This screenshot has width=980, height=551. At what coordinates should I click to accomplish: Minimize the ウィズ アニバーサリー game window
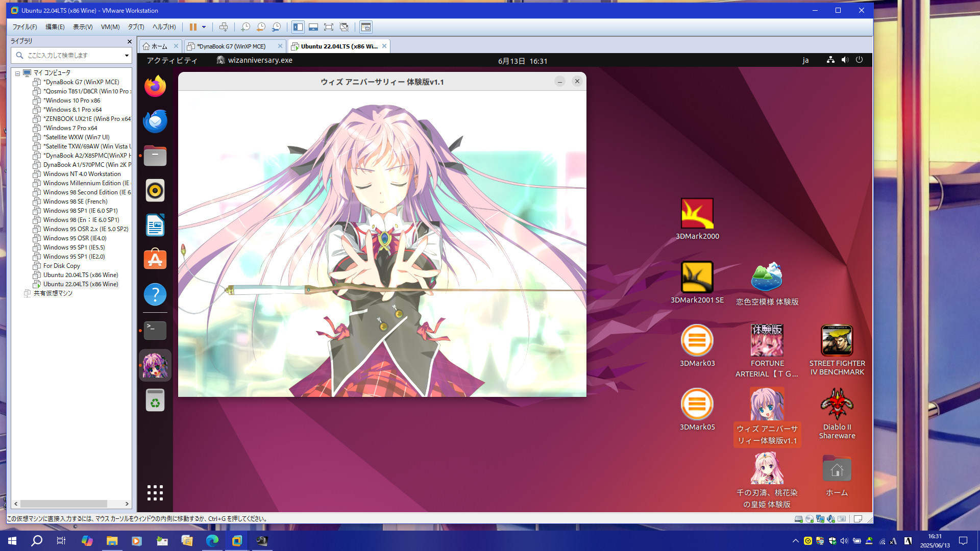coord(560,82)
